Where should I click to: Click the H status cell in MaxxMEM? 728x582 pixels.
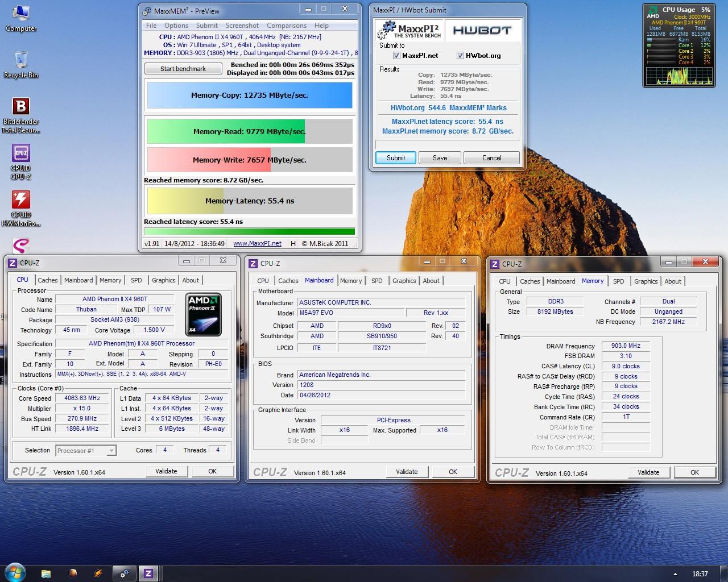coord(293,243)
